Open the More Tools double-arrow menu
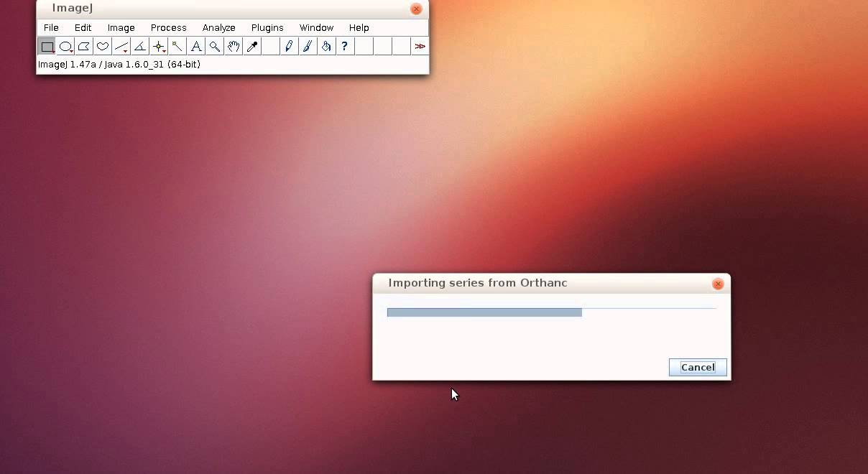This screenshot has width=868, height=474. pyautogui.click(x=420, y=47)
